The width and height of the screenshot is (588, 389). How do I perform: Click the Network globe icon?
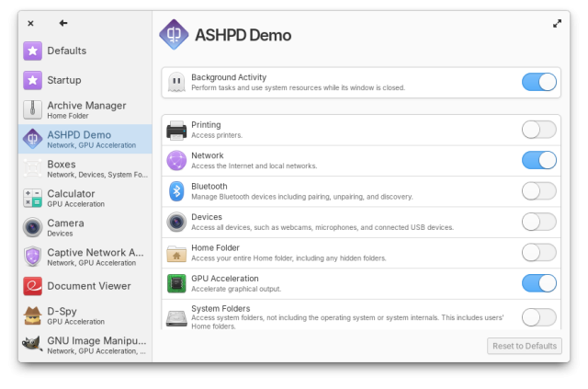[x=176, y=161]
